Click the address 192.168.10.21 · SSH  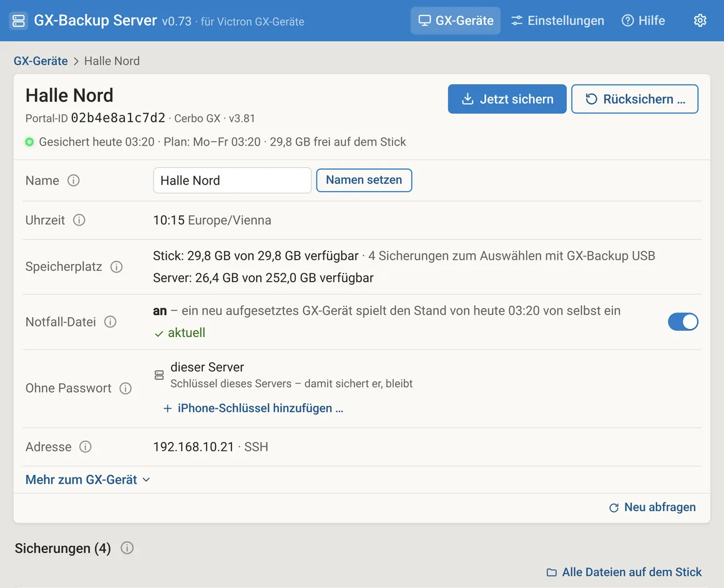tap(210, 447)
